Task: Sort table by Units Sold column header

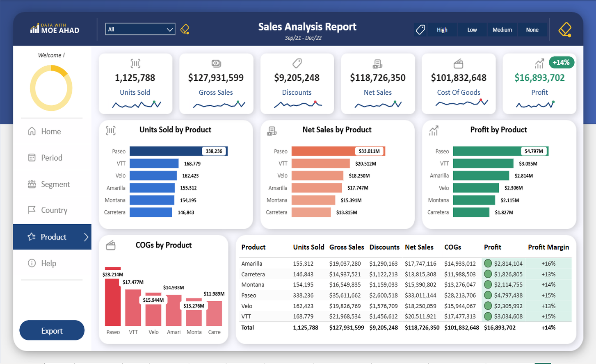Action: [308, 247]
